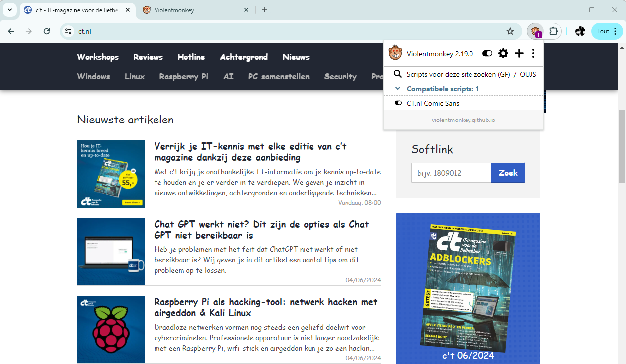
Task: Open Chat GPT werkt niet article headline
Action: (x=262, y=230)
